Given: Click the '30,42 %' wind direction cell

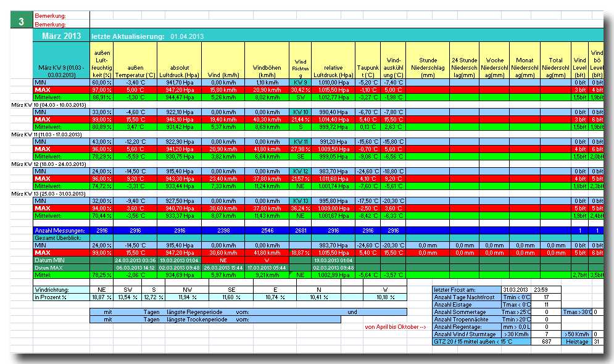Looking at the screenshot, I should pos(301,90).
